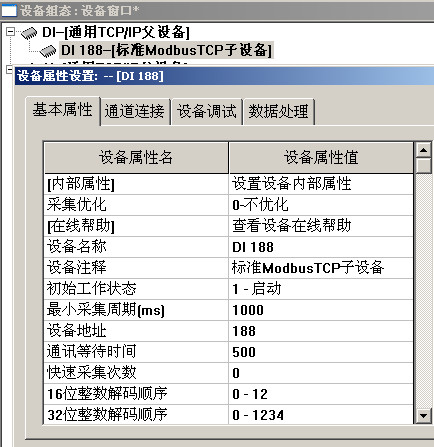This screenshot has width=434, height=447.
Task: Click 设置设备内部属性 value cell
Action: 321,184
